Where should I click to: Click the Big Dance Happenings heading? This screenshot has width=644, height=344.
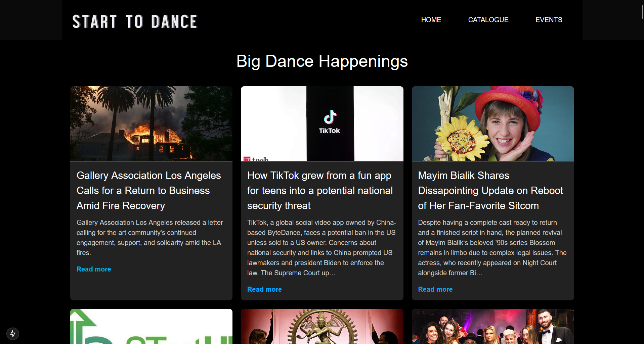click(322, 61)
